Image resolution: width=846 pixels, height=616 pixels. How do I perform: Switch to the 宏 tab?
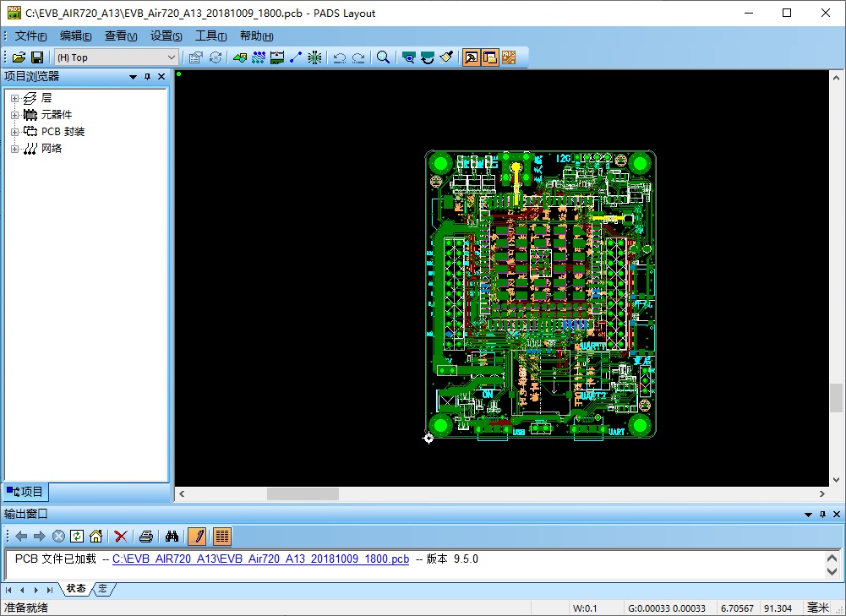pyautogui.click(x=103, y=589)
